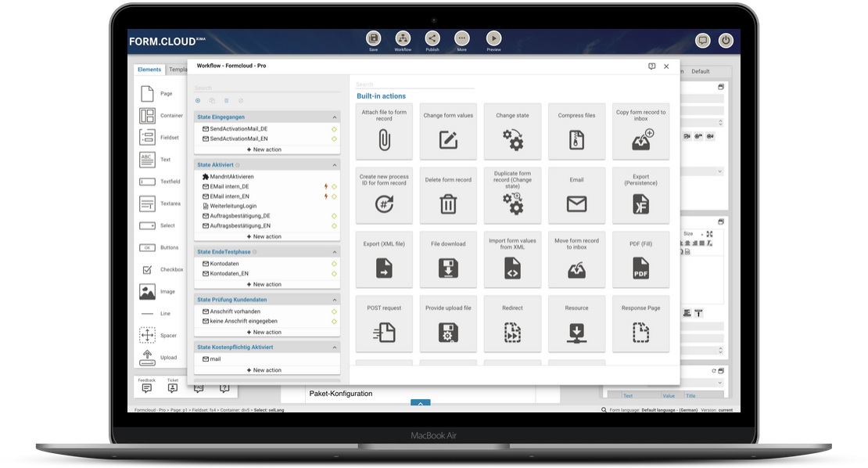Select Auftragsbestätigung_DE action row

267,216
